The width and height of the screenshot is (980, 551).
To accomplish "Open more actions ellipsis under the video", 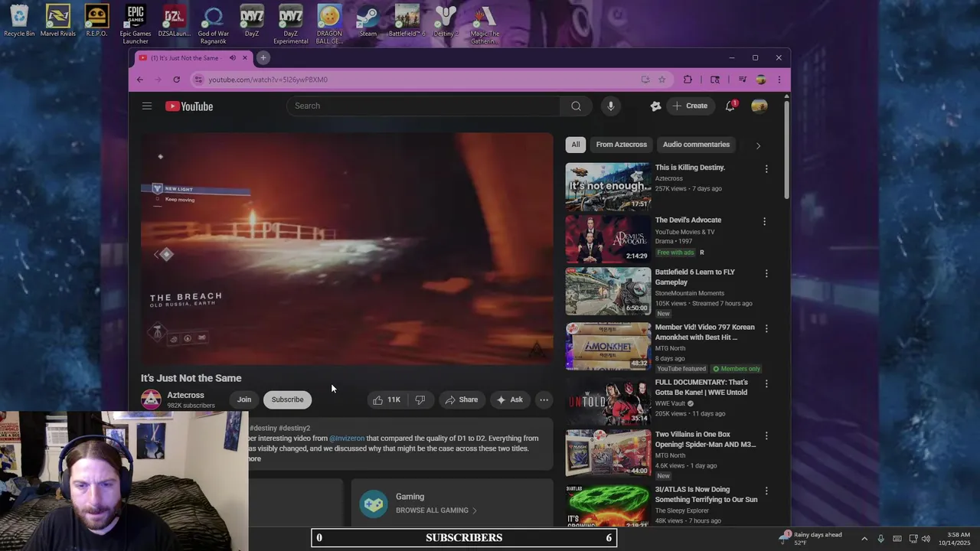I will (544, 399).
